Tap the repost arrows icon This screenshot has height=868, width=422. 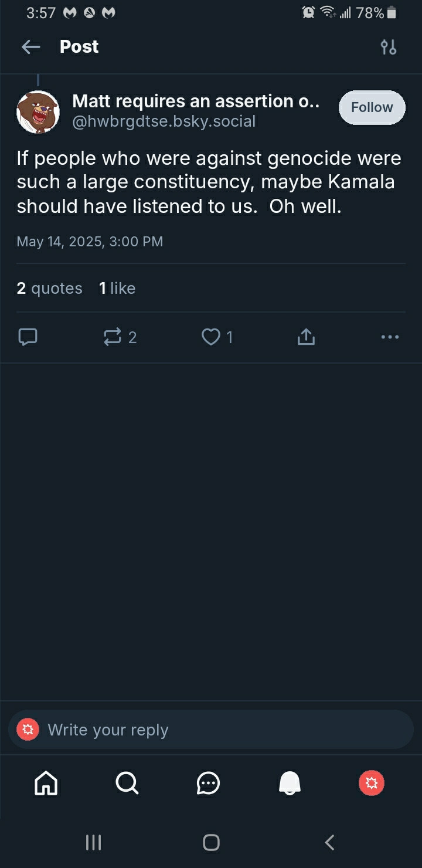pyautogui.click(x=112, y=337)
